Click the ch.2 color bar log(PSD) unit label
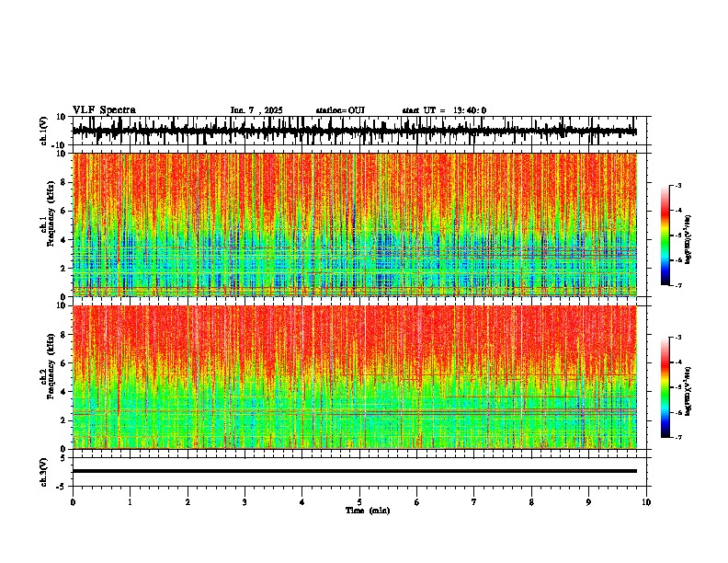The width and height of the screenshot is (728, 563). pyautogui.click(x=688, y=392)
